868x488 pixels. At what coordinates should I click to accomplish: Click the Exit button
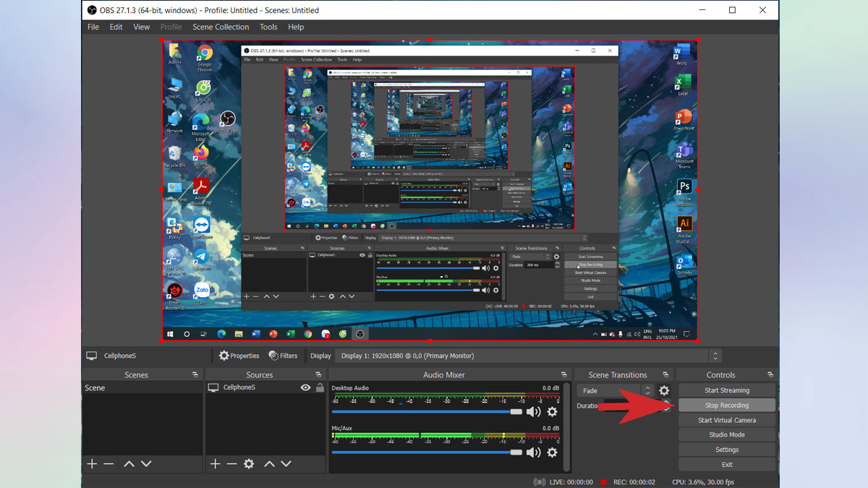[727, 464]
